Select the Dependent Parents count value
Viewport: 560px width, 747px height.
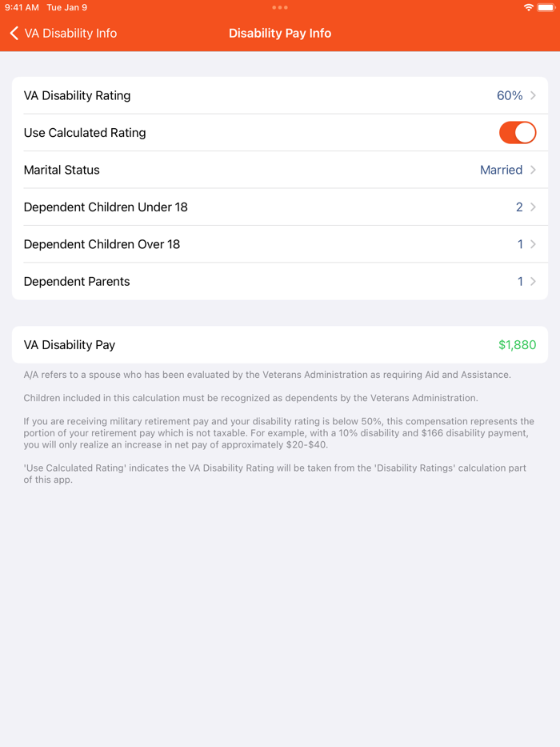pyautogui.click(x=520, y=281)
